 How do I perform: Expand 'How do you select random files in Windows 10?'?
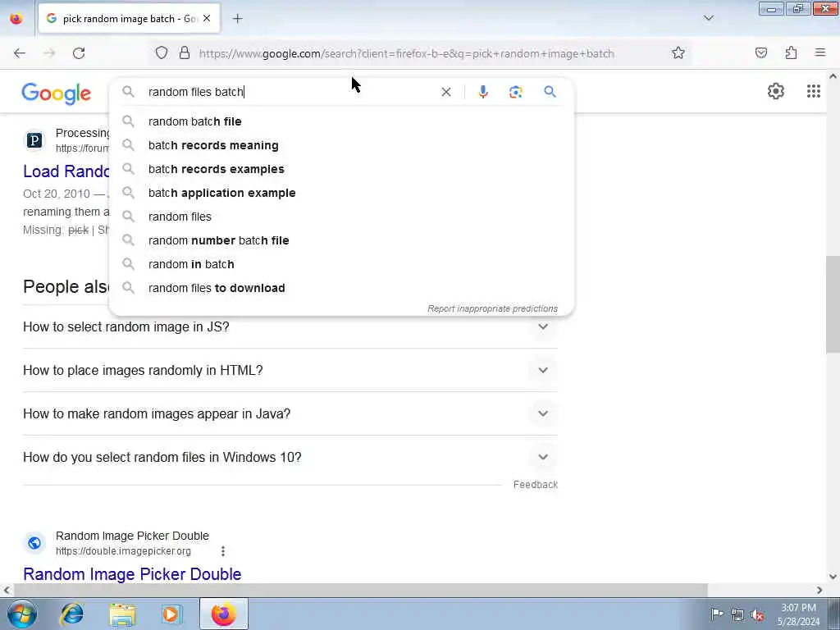(x=290, y=457)
